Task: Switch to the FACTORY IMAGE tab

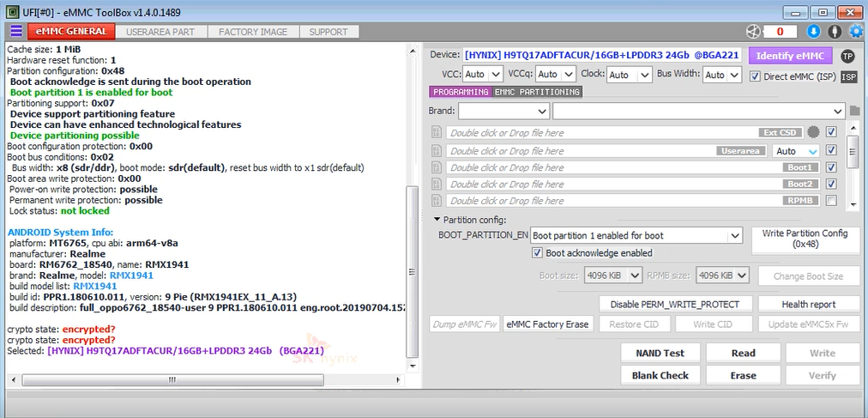Action: (253, 32)
